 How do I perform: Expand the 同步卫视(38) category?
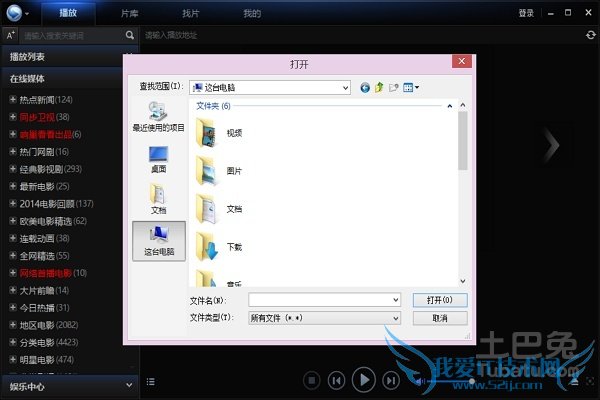[13, 117]
